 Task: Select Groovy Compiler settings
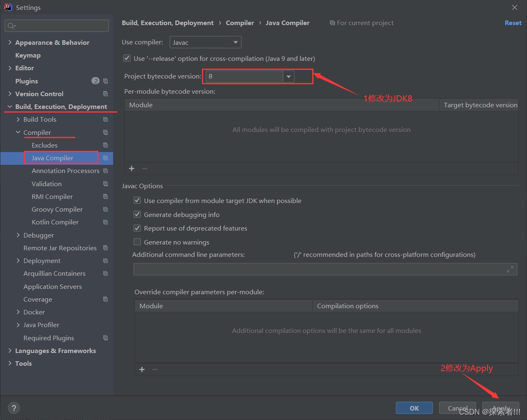pos(57,209)
